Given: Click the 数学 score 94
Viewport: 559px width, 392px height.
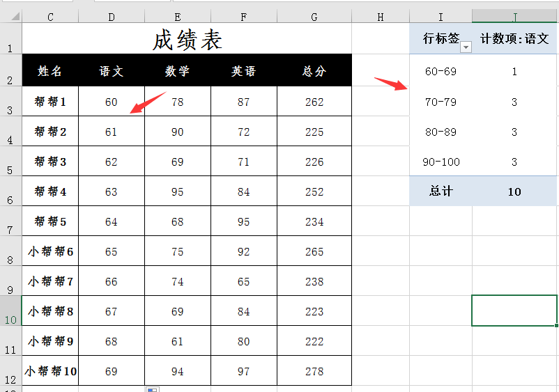Looking at the screenshot, I should (x=178, y=370).
